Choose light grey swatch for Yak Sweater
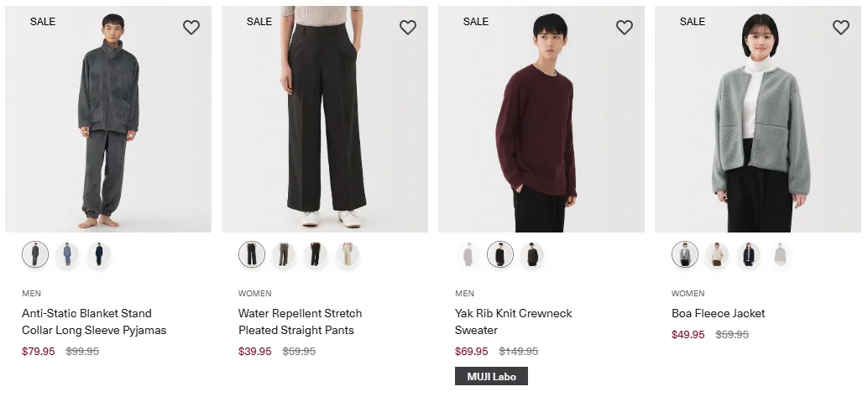The image size is (868, 418). coord(468,254)
